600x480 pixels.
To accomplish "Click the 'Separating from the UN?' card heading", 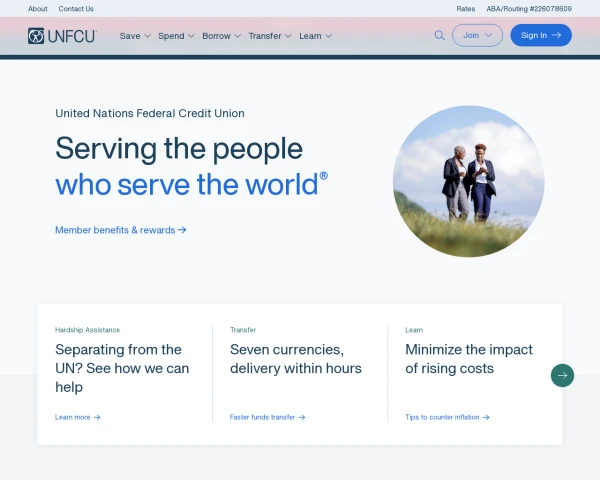I will pos(122,368).
